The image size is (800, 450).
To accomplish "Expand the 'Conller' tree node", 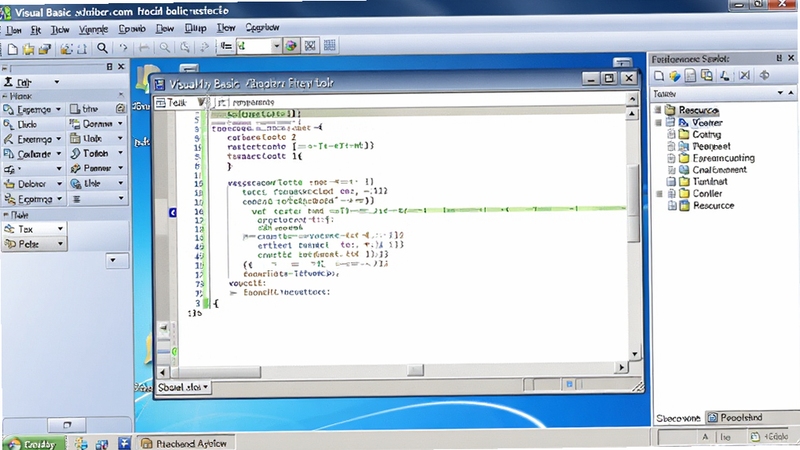I will (x=659, y=193).
